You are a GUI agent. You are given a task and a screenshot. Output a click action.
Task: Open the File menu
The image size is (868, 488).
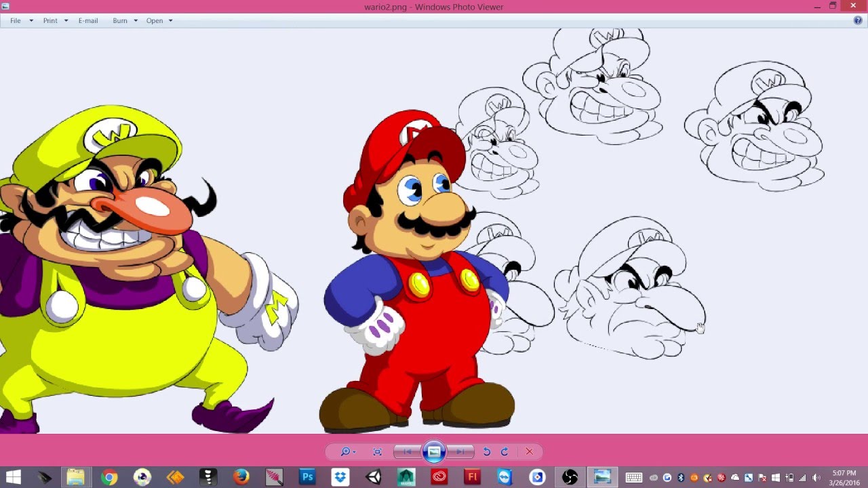[22, 20]
